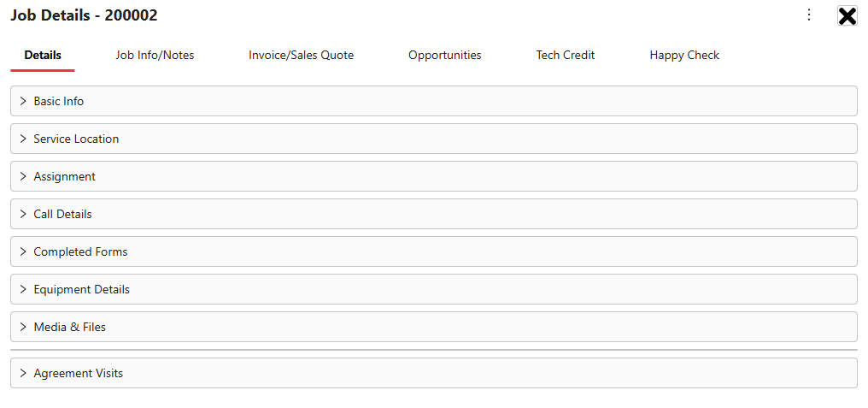This screenshot has height=408, width=868.
Task: Click the chevron beside Completed Forms
Action: 23,251
